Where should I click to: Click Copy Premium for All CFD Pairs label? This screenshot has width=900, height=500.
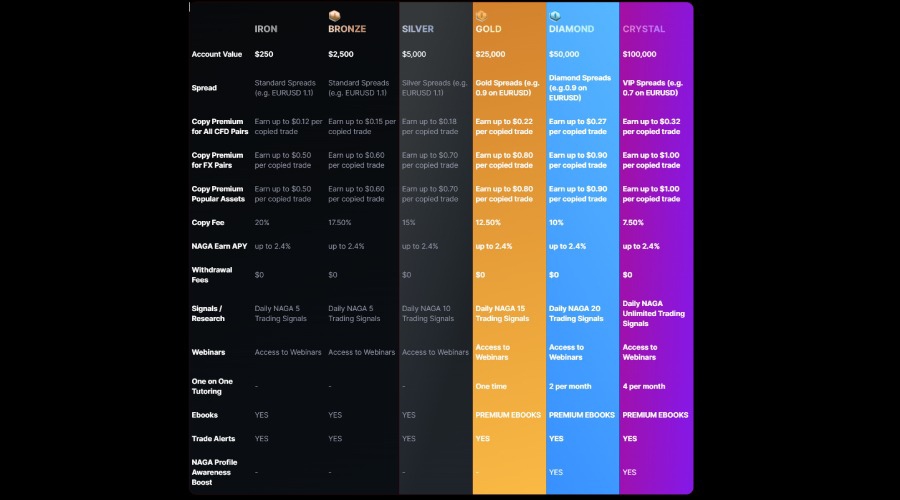pos(219,126)
